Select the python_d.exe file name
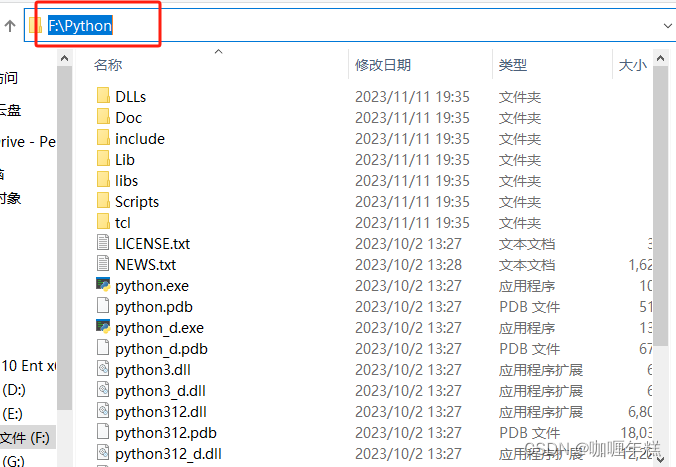The height and width of the screenshot is (467, 676). 159,328
